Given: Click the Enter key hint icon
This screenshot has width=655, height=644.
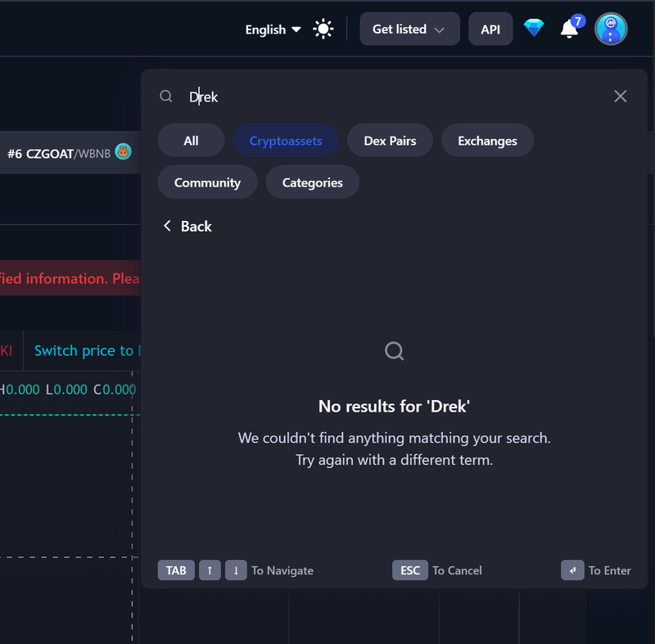Looking at the screenshot, I should 572,570.
